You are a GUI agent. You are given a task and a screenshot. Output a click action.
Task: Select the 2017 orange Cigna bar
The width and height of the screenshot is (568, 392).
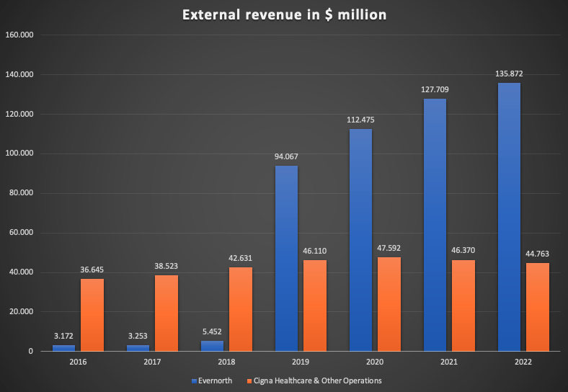click(167, 313)
